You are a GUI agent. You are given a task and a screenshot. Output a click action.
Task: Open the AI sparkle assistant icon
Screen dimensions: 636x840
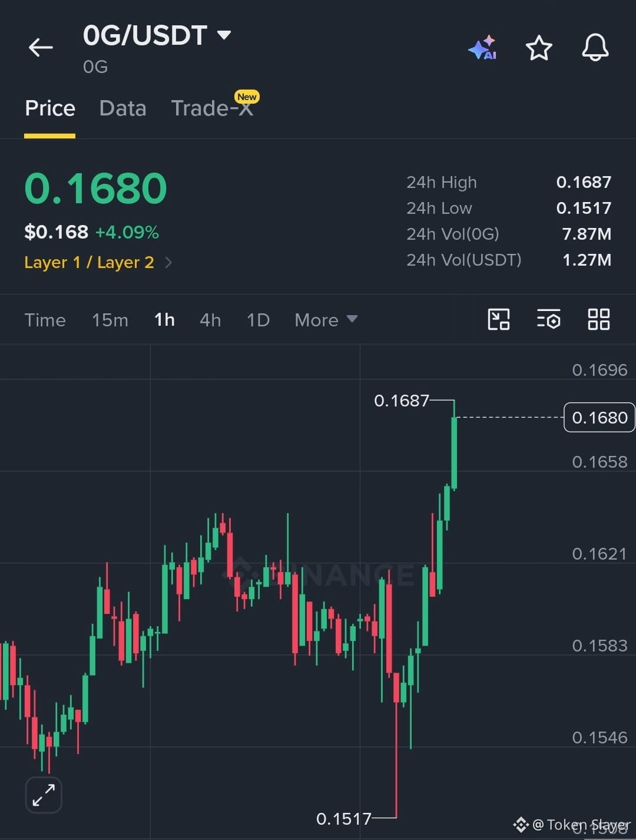click(482, 48)
